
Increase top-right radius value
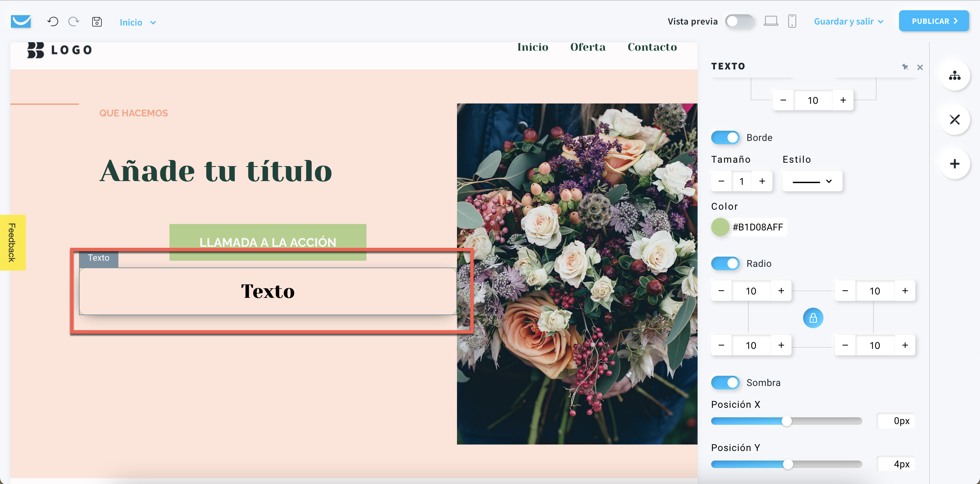[x=905, y=291]
